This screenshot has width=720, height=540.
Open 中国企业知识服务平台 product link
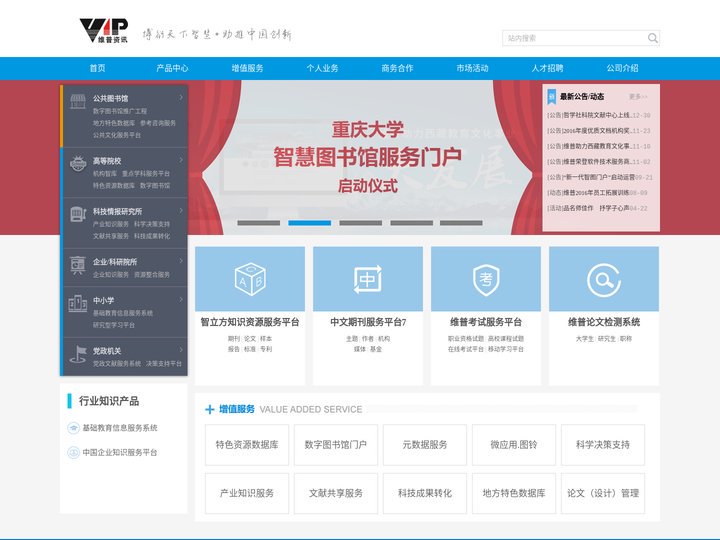pyautogui.click(x=120, y=452)
